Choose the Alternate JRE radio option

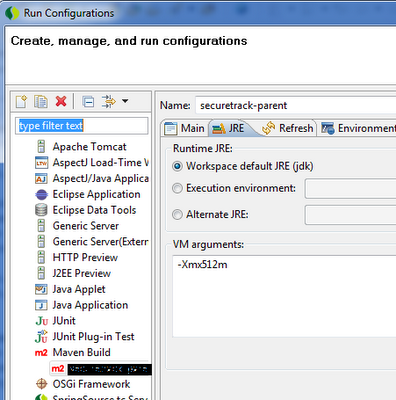(x=177, y=214)
